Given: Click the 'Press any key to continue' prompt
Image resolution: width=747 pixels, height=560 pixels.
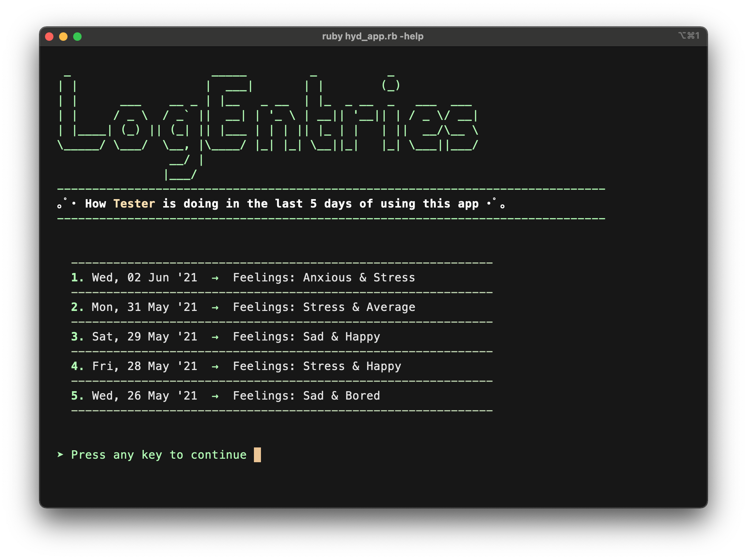Looking at the screenshot, I should (x=159, y=455).
